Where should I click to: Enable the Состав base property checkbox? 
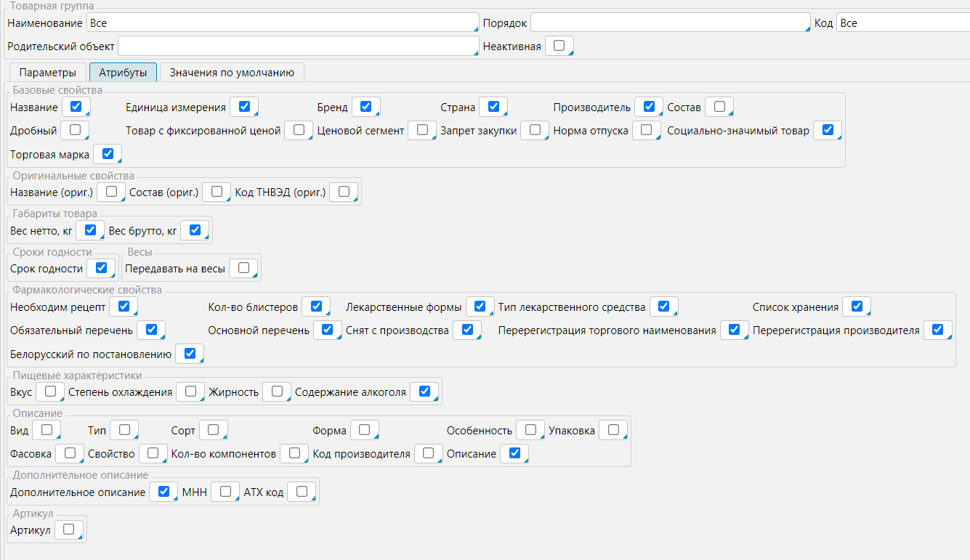(x=719, y=107)
